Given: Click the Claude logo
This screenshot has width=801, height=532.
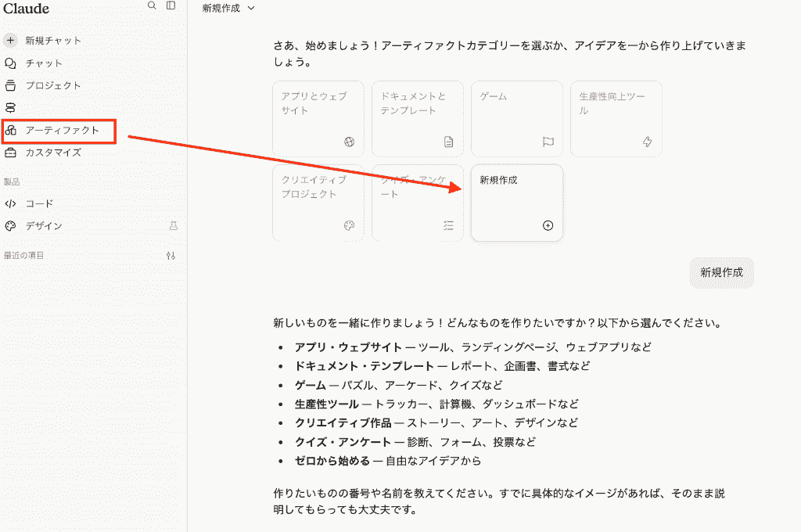Looking at the screenshot, I should tap(27, 9).
